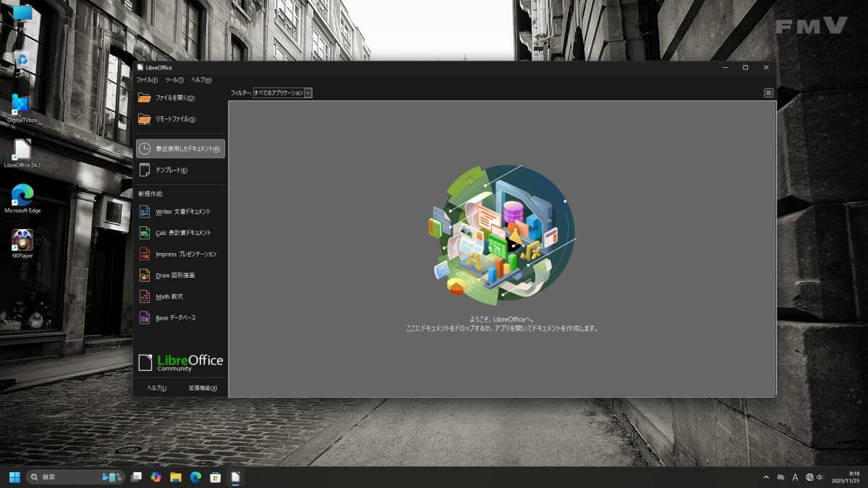Screen dimensions: 868x488
Task: Click the ヘルプ button at bottom left
Action: [157, 388]
